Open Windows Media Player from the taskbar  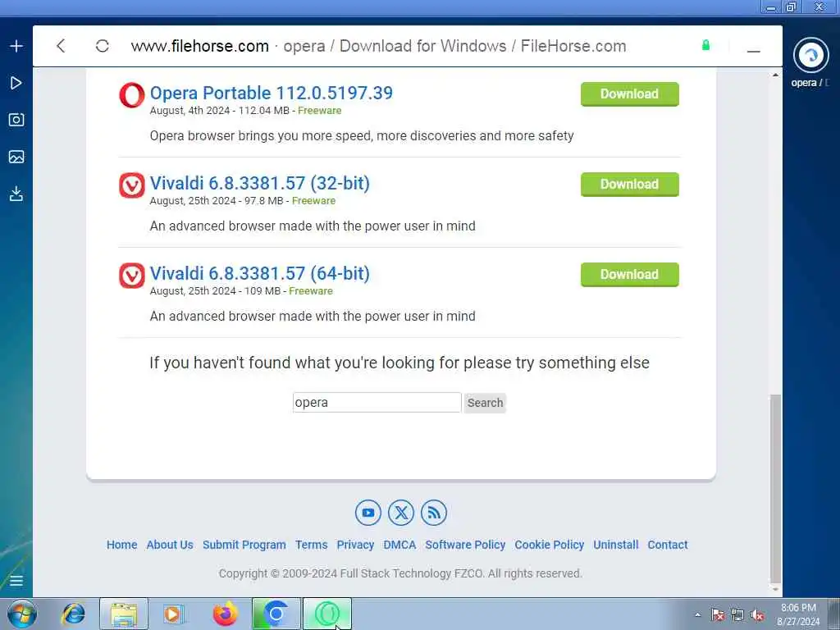click(173, 614)
